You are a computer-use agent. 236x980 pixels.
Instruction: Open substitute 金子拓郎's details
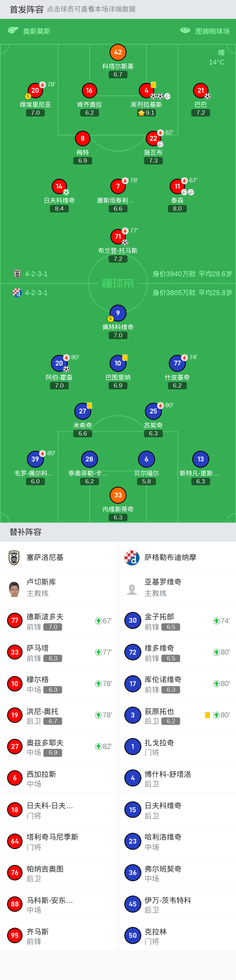coord(177,621)
